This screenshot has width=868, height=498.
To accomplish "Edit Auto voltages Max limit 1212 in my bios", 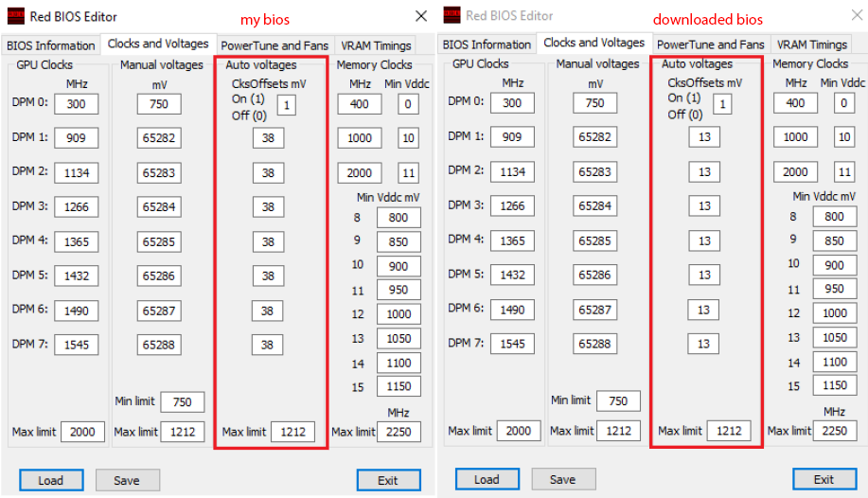I will [292, 432].
